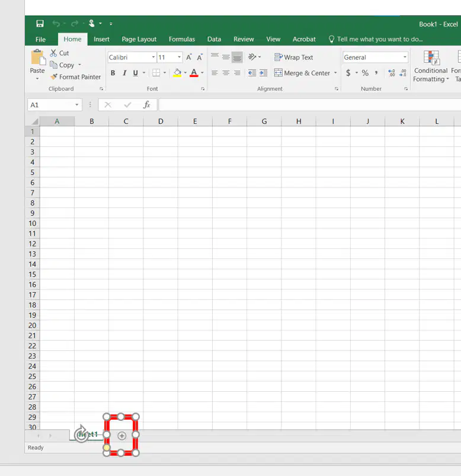The image size is (461, 476).
Task: Click Decrease Decimal icon
Action: click(x=403, y=73)
